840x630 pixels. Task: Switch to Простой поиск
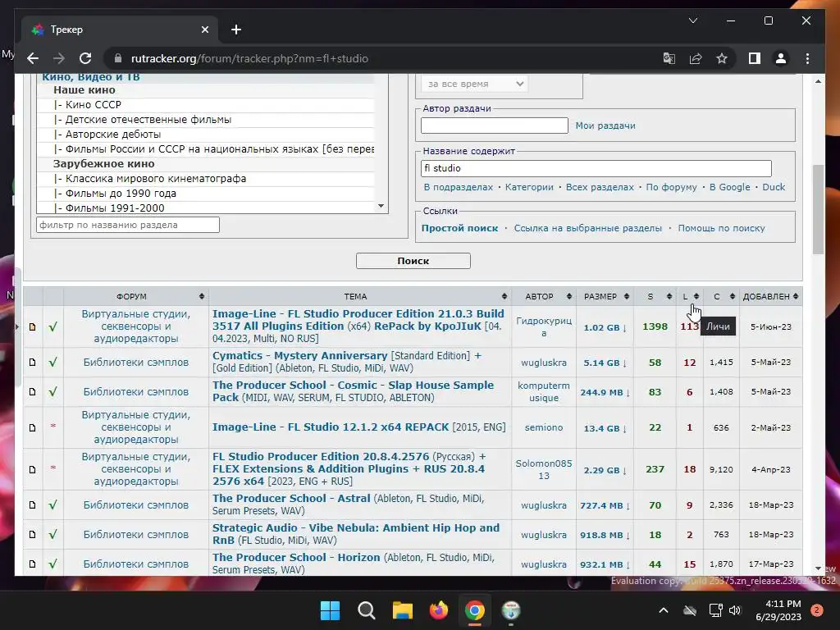(x=459, y=228)
